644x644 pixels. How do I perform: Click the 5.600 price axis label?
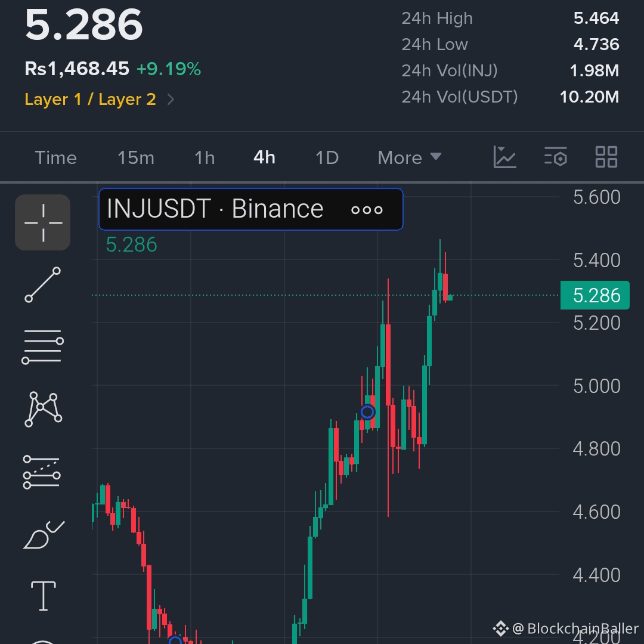(x=596, y=197)
